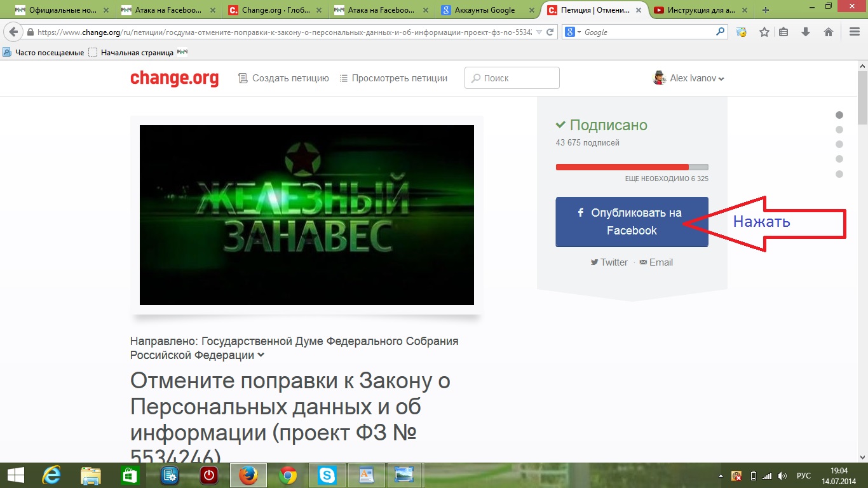Click the magnifier icon in the Google search box

point(721,32)
